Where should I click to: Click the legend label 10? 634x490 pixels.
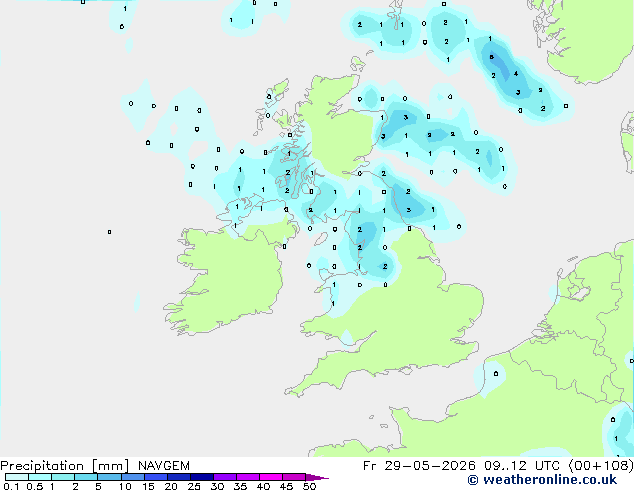125,486
